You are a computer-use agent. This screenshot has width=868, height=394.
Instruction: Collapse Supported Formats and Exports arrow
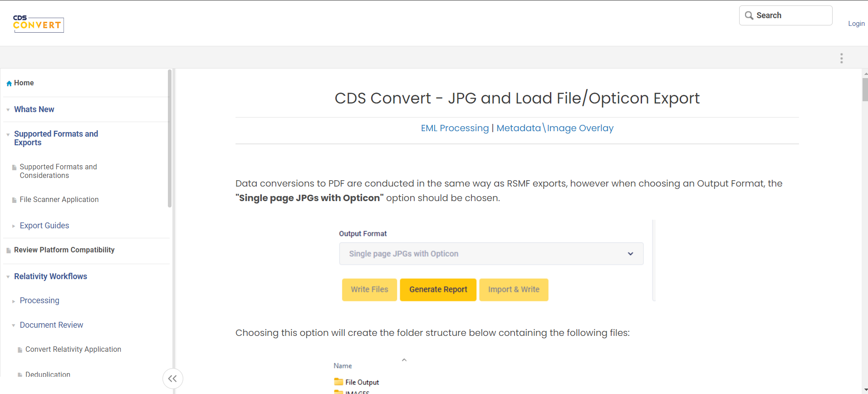[8, 135]
